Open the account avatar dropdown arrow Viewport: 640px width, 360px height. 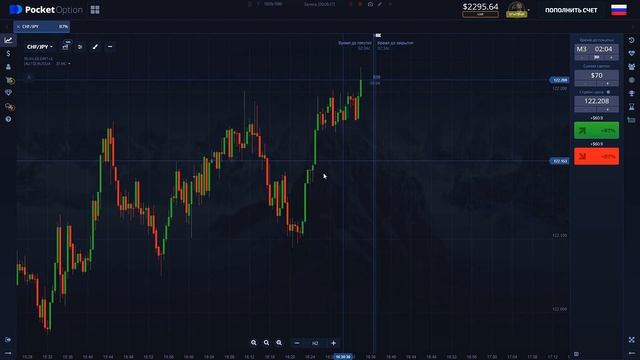[529, 10]
